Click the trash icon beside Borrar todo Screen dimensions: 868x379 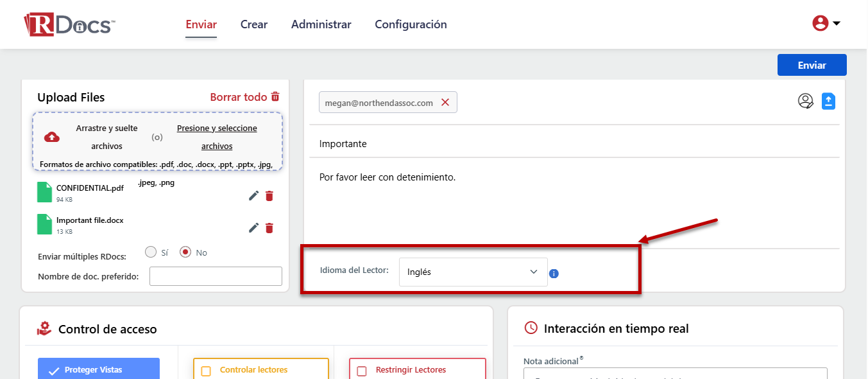pyautogui.click(x=275, y=97)
